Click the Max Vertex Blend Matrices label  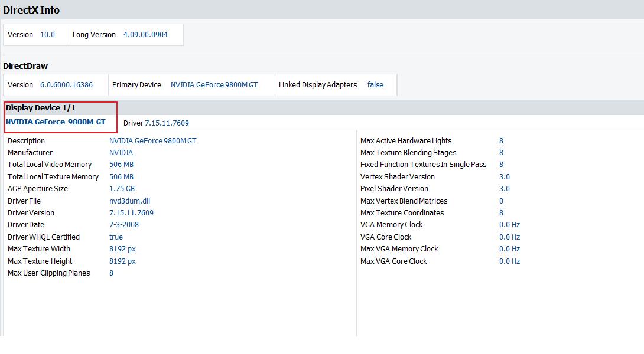coord(404,201)
